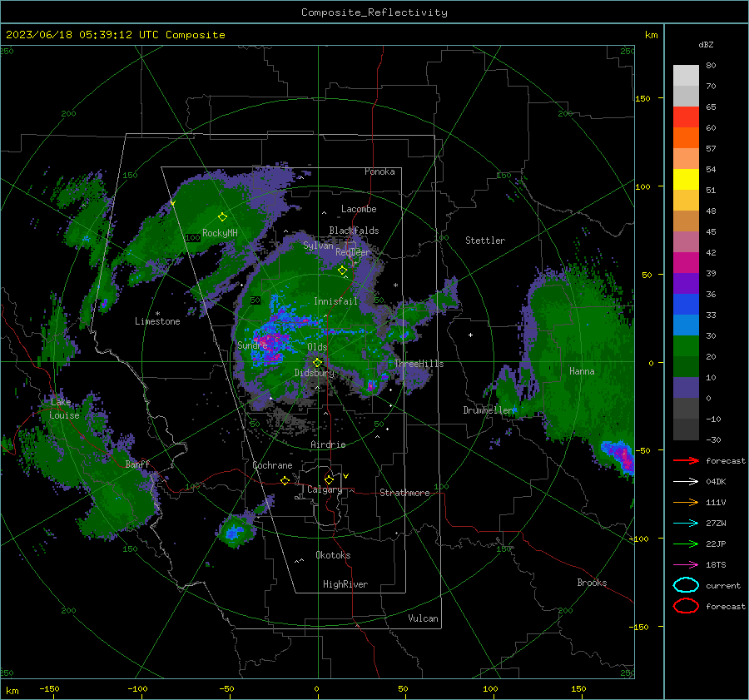
Task: Click the magenta storm core beside Sundre
Action: click(270, 345)
